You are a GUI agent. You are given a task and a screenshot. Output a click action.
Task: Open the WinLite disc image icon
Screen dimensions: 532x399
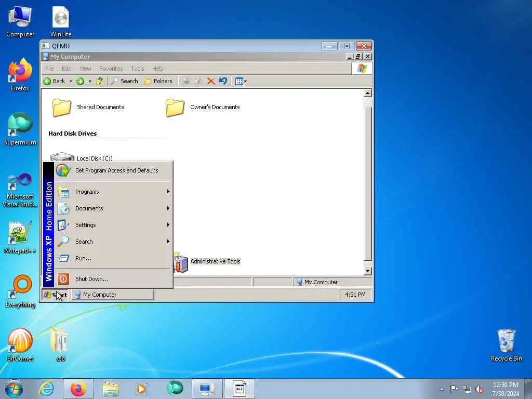[61, 21]
